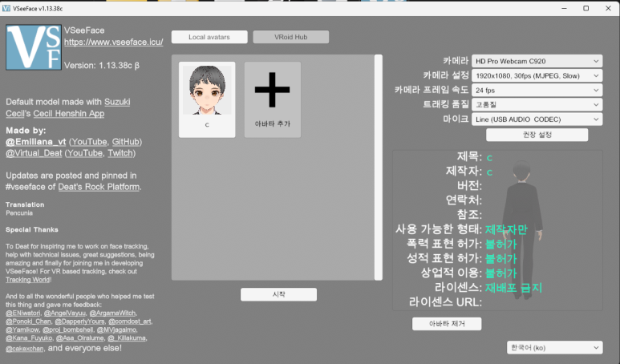Screen dimensions: 620x364
Task: Open the @MVjagaimo link
Action: [x=117, y=330]
